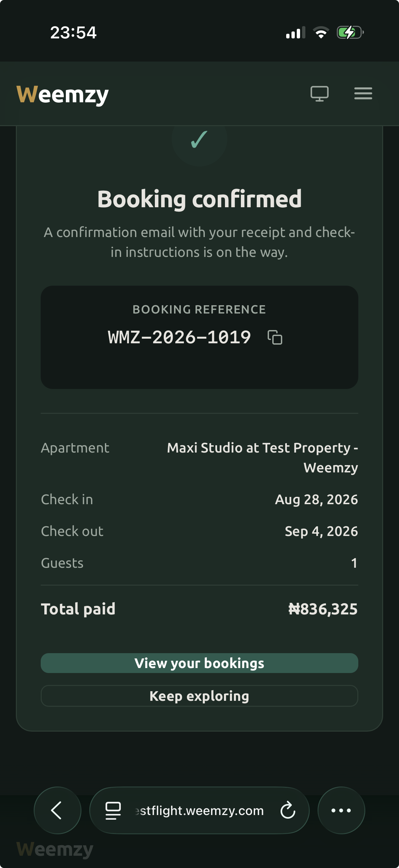Screen dimensions: 399x868
Task: Tap the monitor display icon in header
Action: tap(319, 94)
